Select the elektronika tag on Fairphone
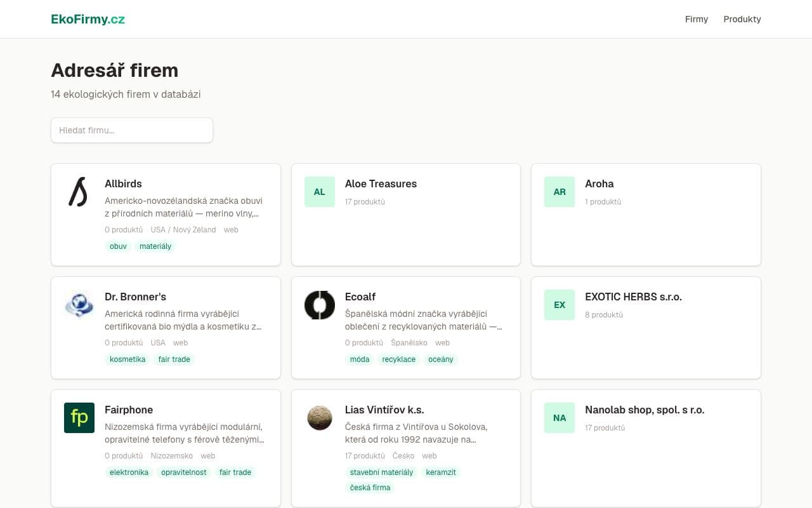The height and width of the screenshot is (508, 812). (129, 472)
